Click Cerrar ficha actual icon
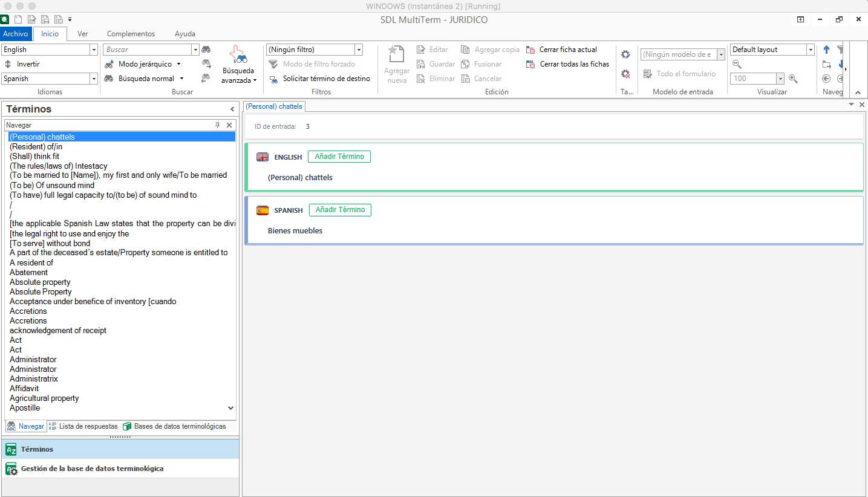The image size is (868, 497). click(x=530, y=50)
